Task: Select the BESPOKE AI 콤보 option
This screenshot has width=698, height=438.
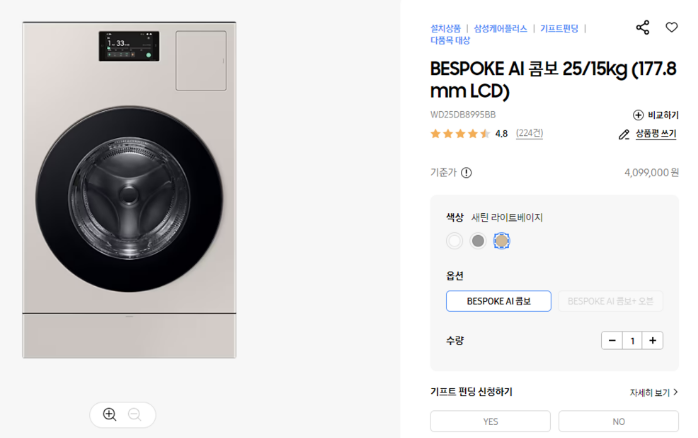Action: tap(498, 301)
